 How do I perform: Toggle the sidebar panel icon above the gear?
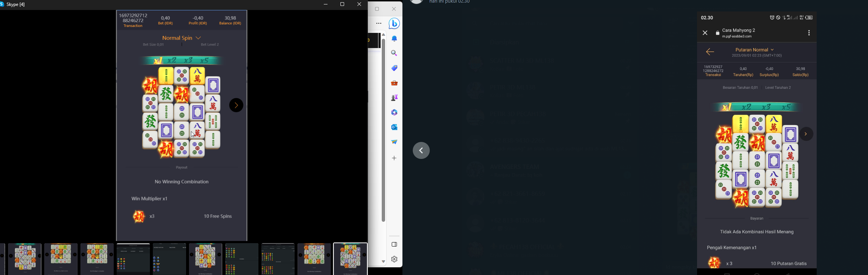pos(394,244)
